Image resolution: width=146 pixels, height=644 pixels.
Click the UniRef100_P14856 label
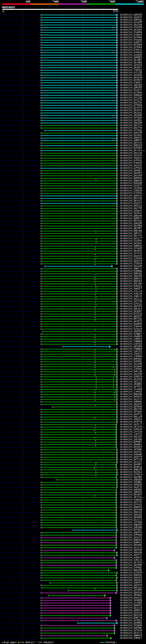pyautogui.click(x=131, y=32)
